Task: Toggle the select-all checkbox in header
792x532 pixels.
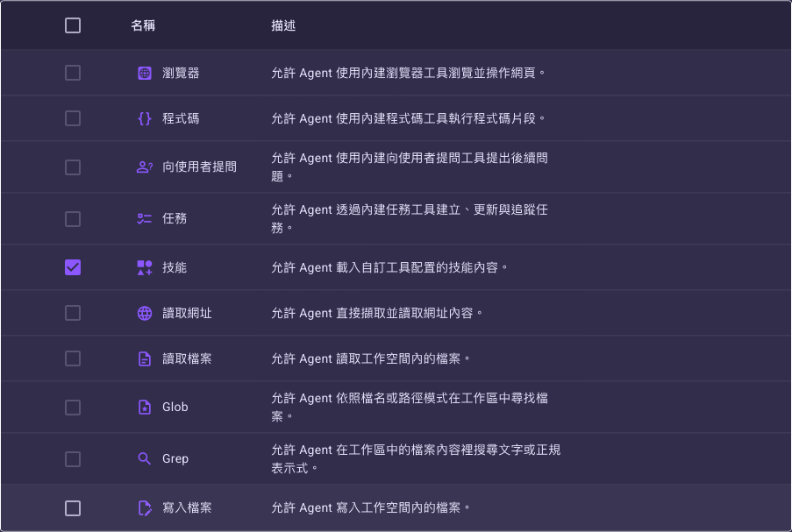Action: tap(73, 25)
